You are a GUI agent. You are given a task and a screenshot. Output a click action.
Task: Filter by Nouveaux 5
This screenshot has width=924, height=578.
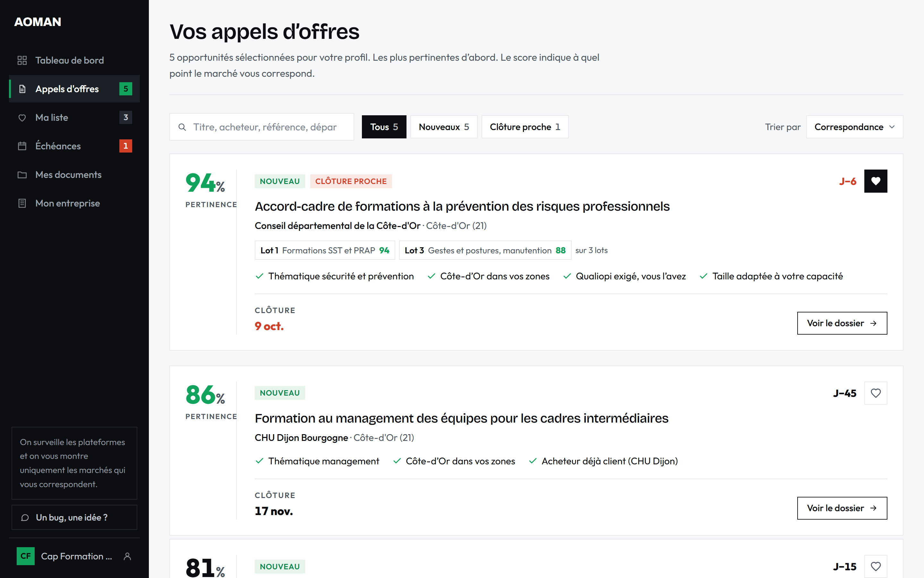[x=444, y=127]
